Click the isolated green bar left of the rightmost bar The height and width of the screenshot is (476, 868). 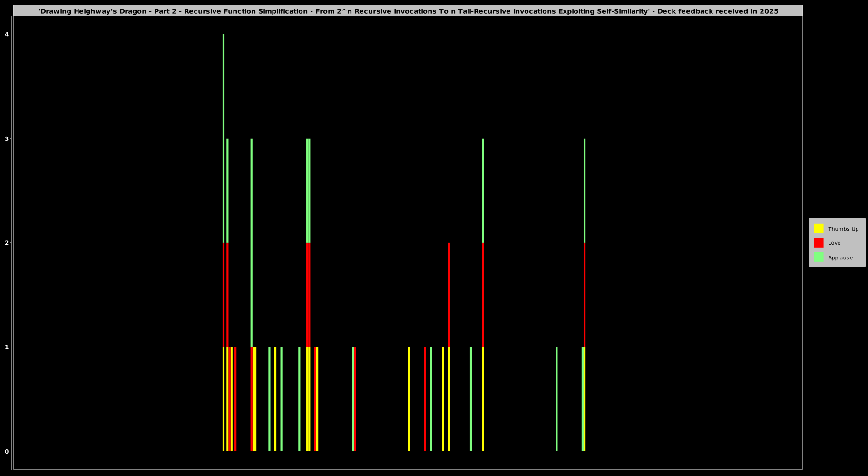coord(556,400)
